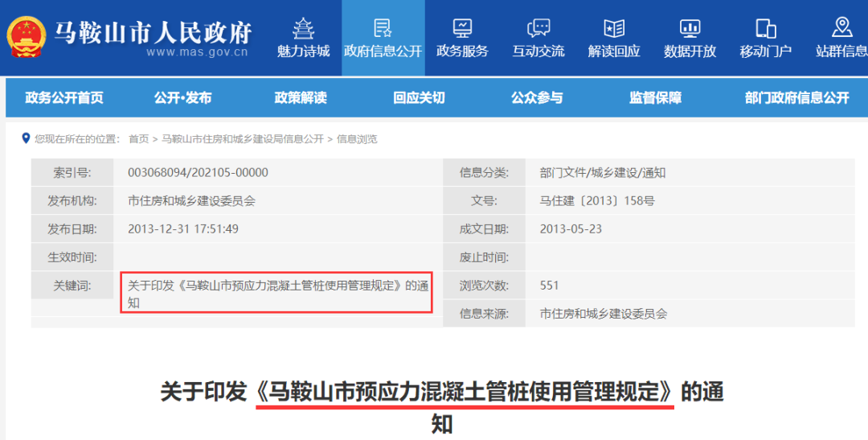Open the 解读回应 book icon

(x=614, y=28)
